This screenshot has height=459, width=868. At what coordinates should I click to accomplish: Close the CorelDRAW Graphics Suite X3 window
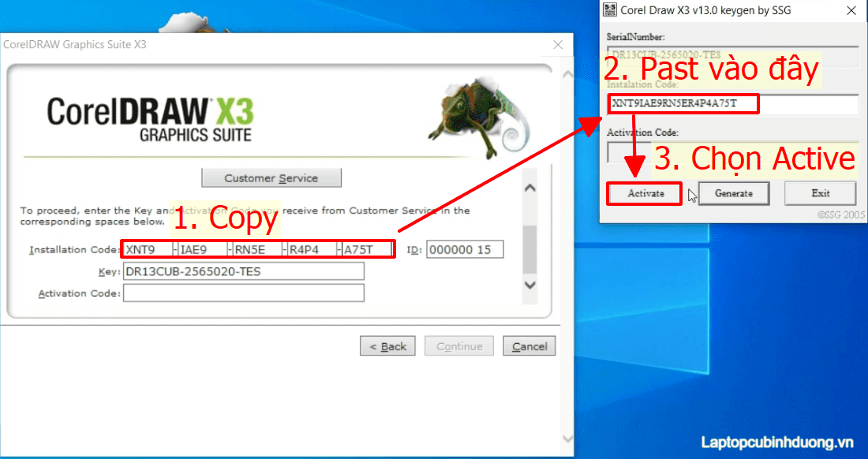558,45
